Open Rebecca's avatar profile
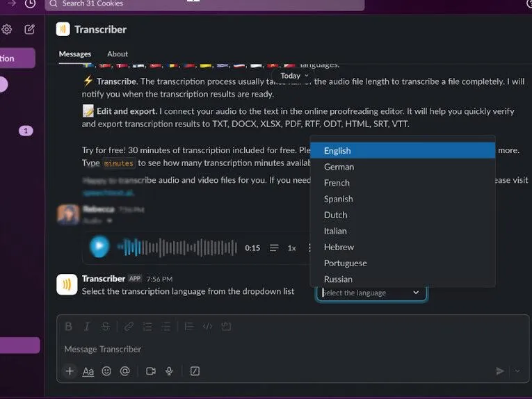 coord(68,215)
